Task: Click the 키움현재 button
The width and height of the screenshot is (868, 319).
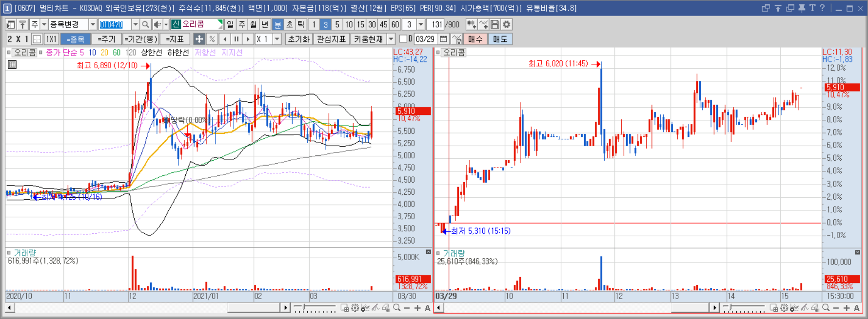Action: [x=369, y=39]
